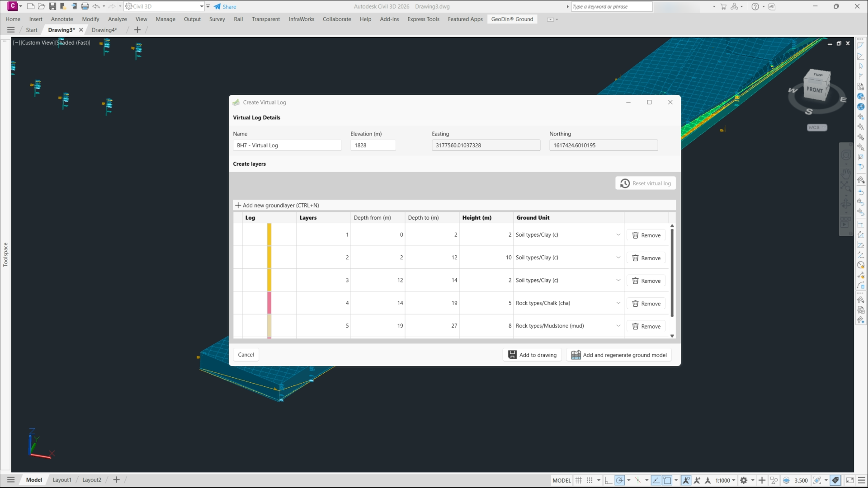Toggle 2D Object snap square icon
This screenshot has height=488, width=868.
coord(667,480)
